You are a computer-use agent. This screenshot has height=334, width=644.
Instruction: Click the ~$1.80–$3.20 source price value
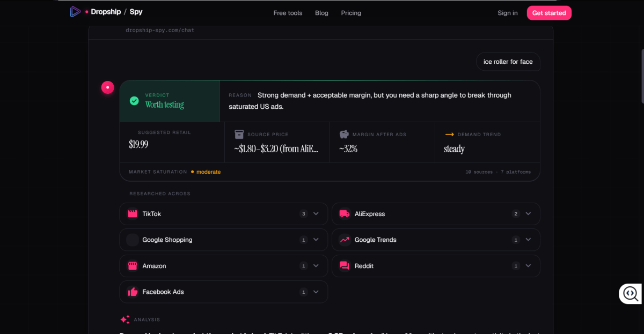(x=276, y=149)
